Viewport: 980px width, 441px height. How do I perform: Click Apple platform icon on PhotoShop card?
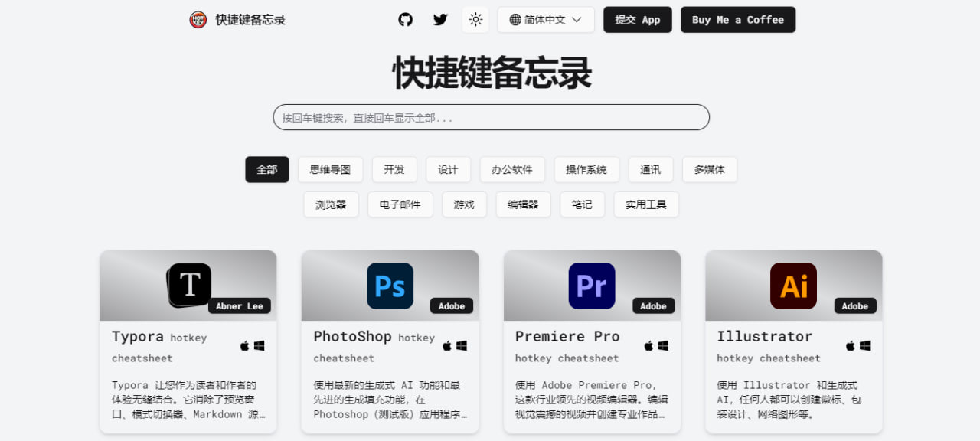(x=447, y=346)
